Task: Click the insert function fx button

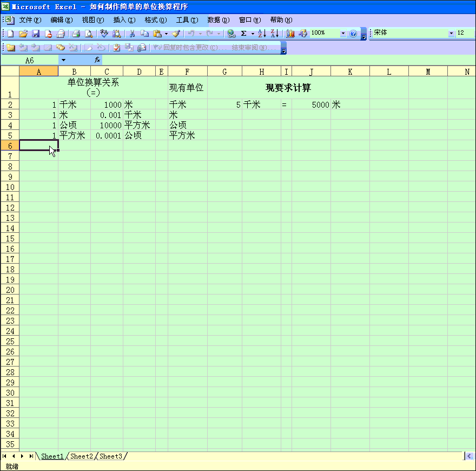Action: tap(97, 60)
